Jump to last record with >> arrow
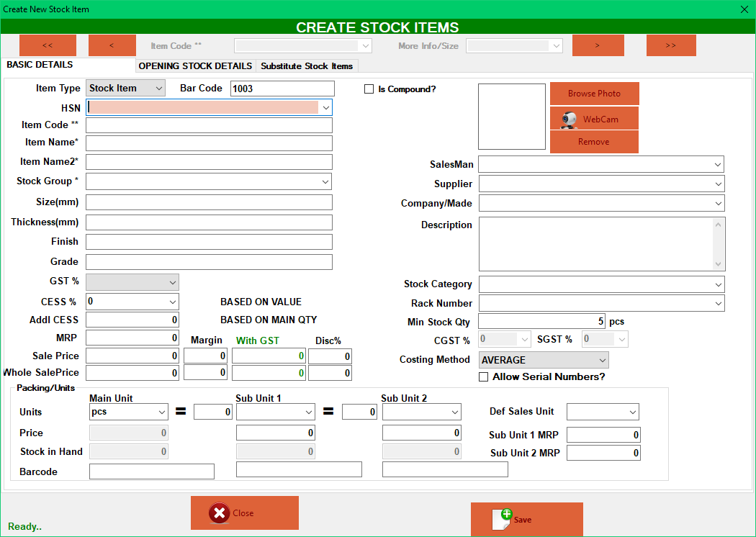Screen dimensions: 756x537 tap(671, 45)
